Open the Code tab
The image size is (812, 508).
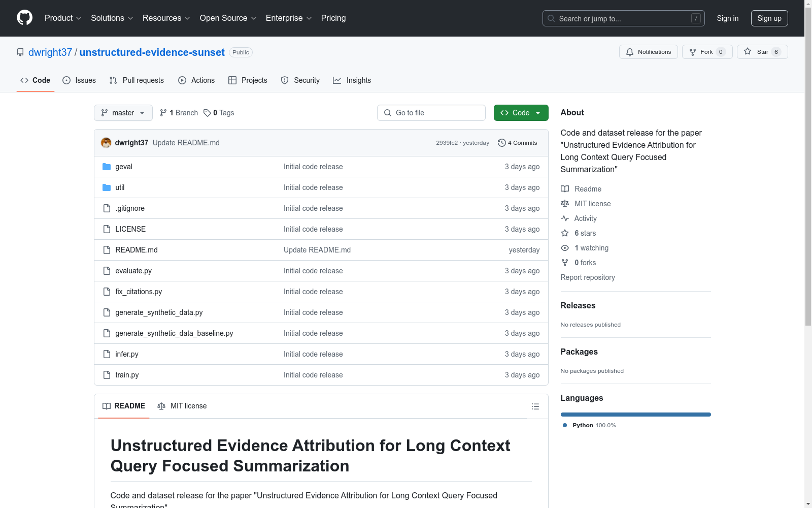tap(36, 80)
